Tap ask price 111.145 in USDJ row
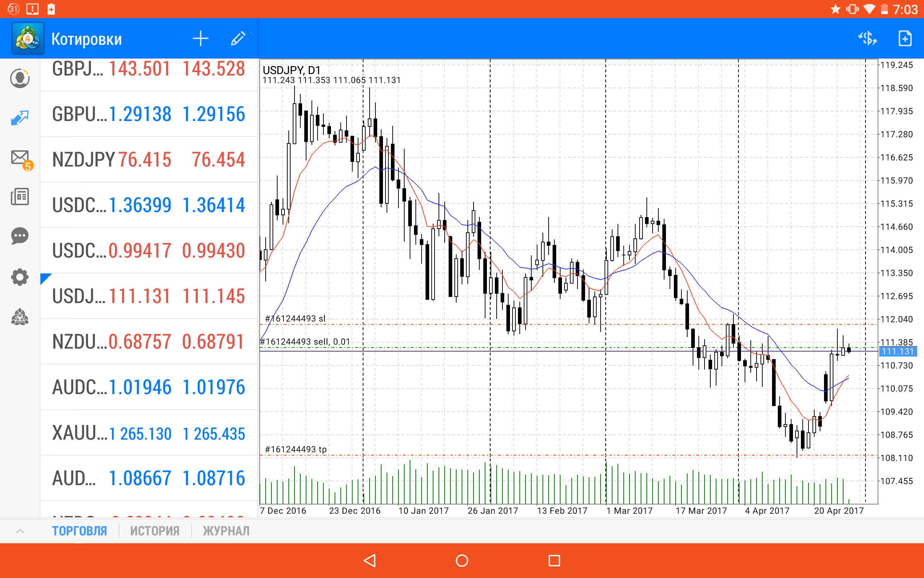This screenshot has height=578, width=924. 213,296
